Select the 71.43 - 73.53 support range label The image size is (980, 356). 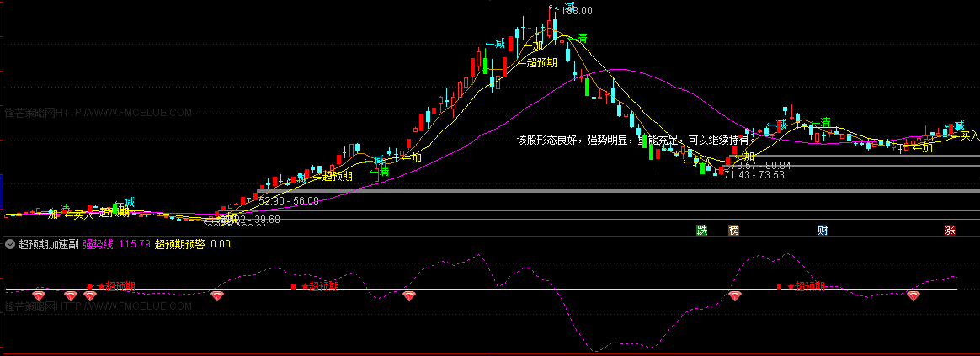[x=754, y=176]
